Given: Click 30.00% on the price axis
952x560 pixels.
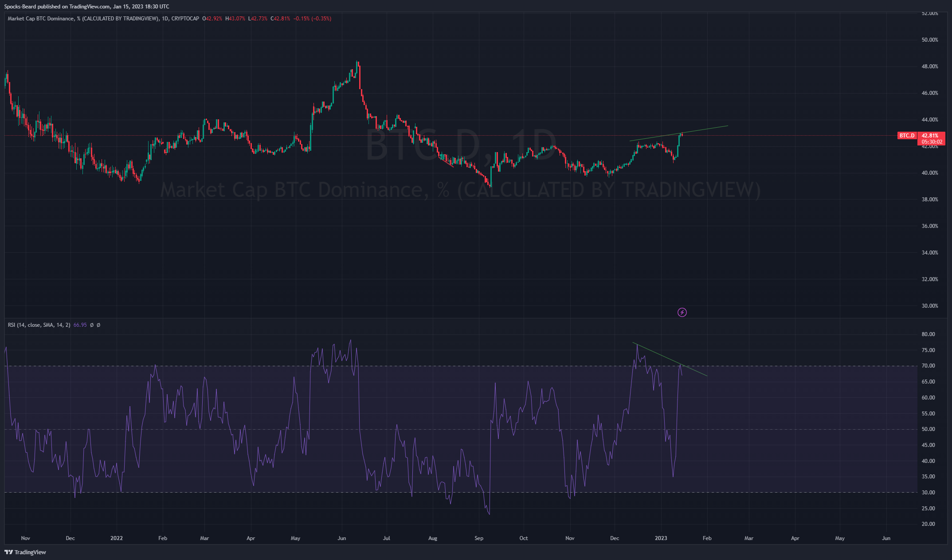Looking at the screenshot, I should pyautogui.click(x=930, y=306).
